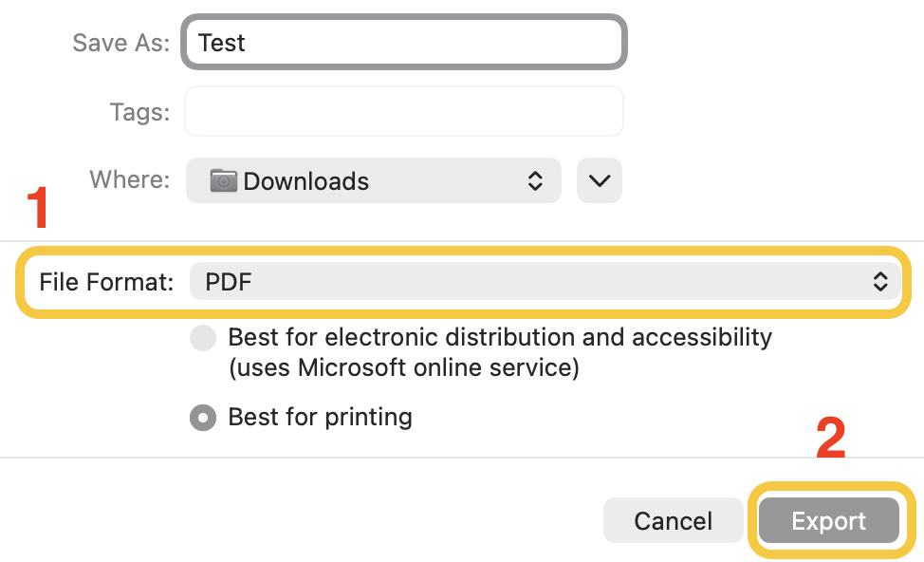924x562 pixels.
Task: Expand the dialog with the chevron button
Action: tap(600, 180)
